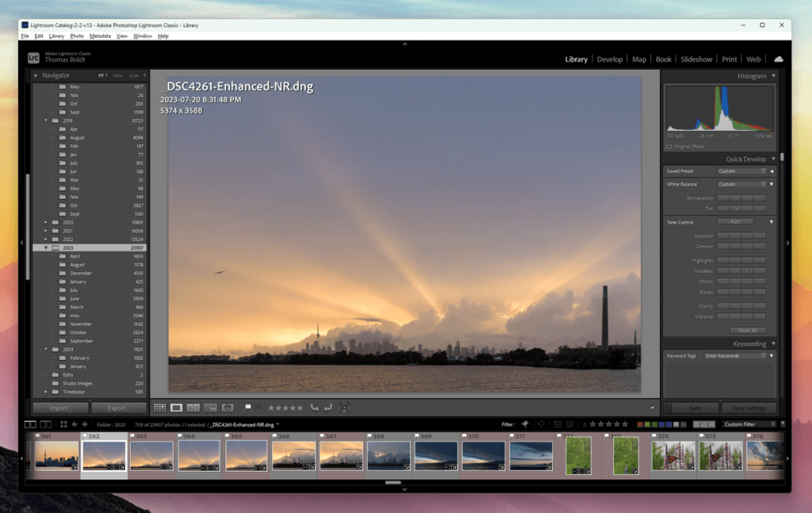Click the Import button
The width and height of the screenshot is (812, 513).
click(59, 408)
